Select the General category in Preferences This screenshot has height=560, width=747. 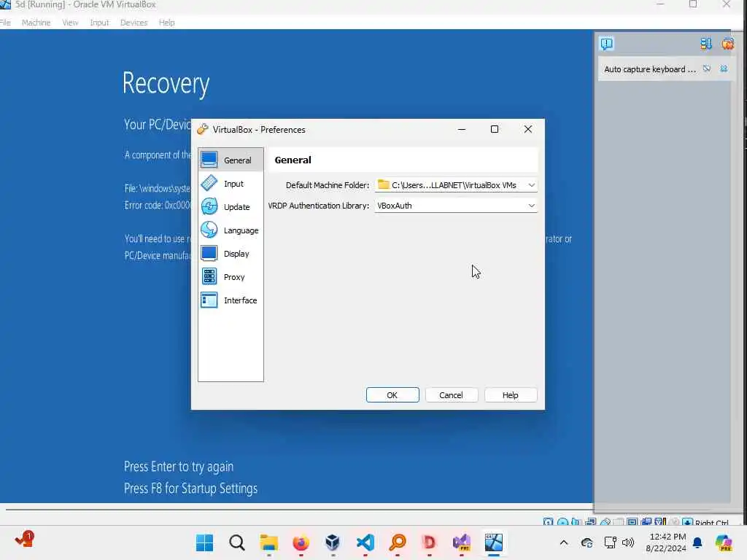pos(231,160)
